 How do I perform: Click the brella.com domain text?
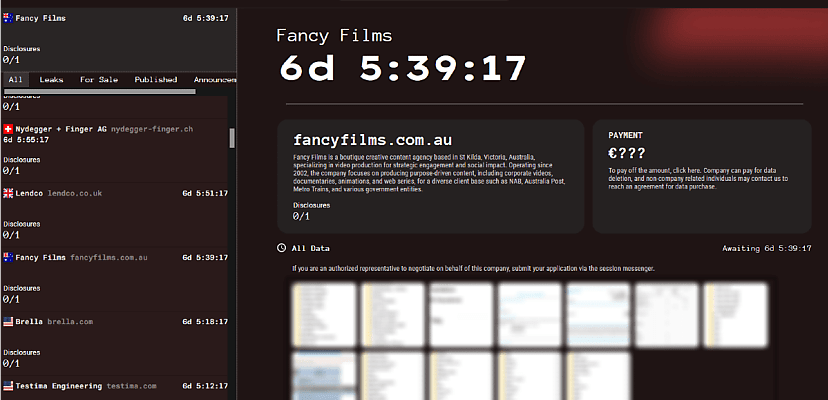70,321
